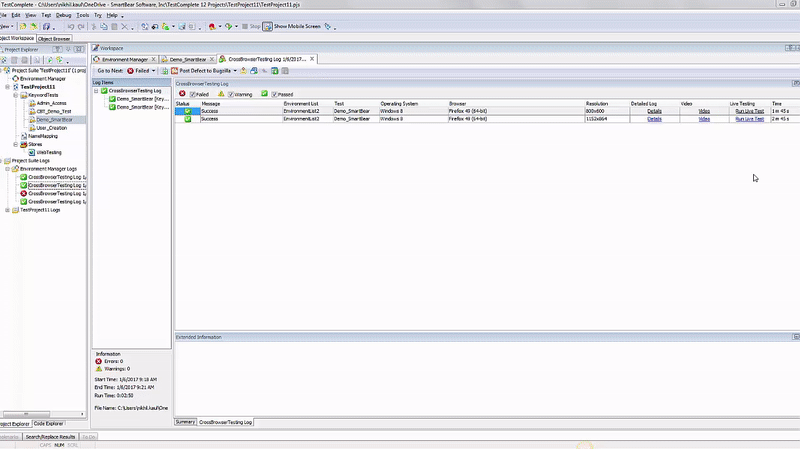Click the Resolution column header
The width and height of the screenshot is (800, 449).
(x=597, y=103)
